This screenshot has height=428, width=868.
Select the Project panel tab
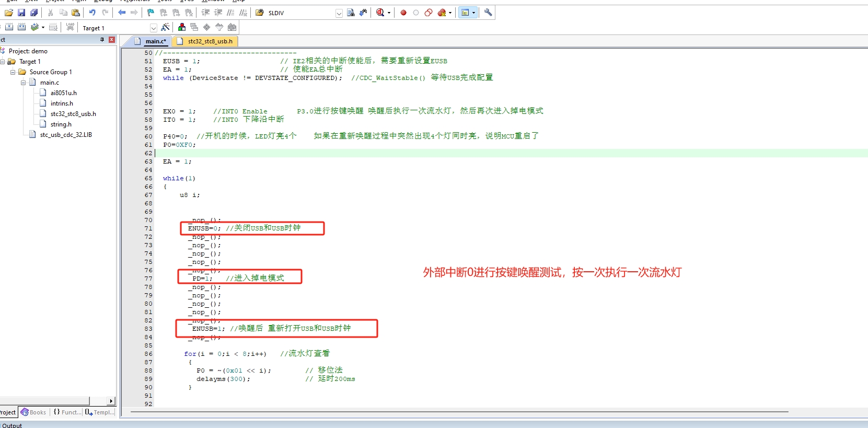[x=8, y=412]
